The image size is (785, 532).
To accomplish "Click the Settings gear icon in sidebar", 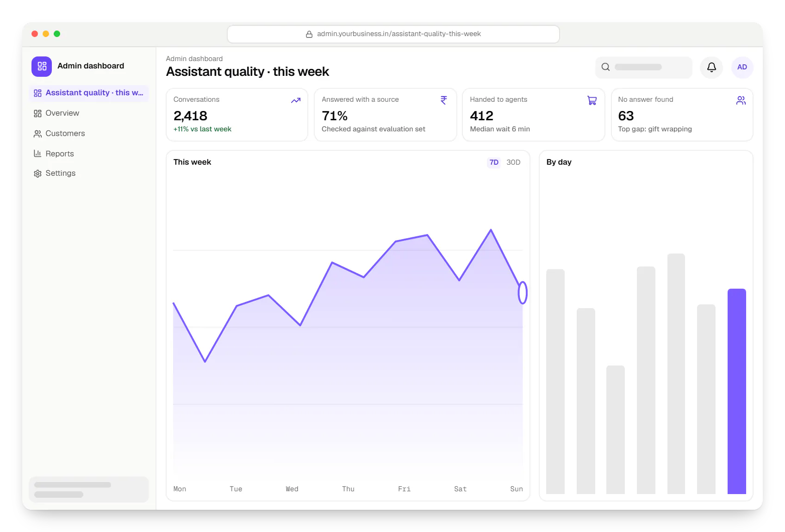I will tap(37, 173).
